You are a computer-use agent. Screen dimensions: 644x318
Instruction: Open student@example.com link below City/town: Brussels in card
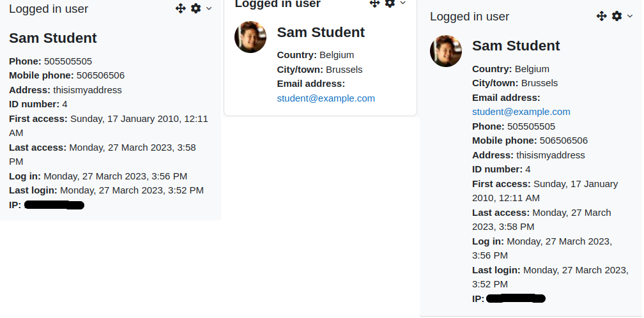326,98
